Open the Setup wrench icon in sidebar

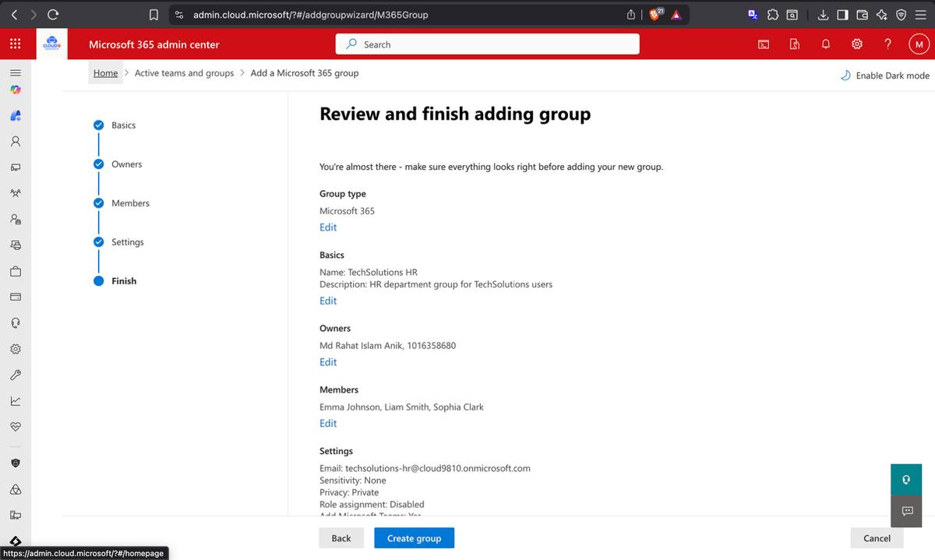click(x=15, y=375)
